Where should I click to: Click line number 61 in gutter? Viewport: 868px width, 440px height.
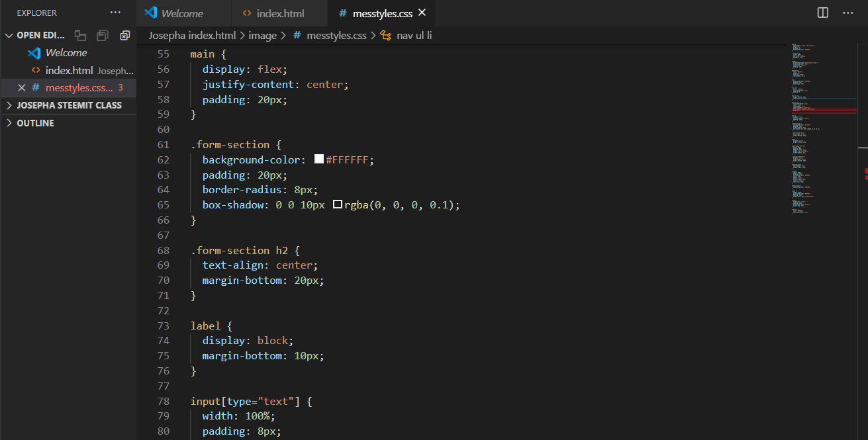pyautogui.click(x=163, y=144)
